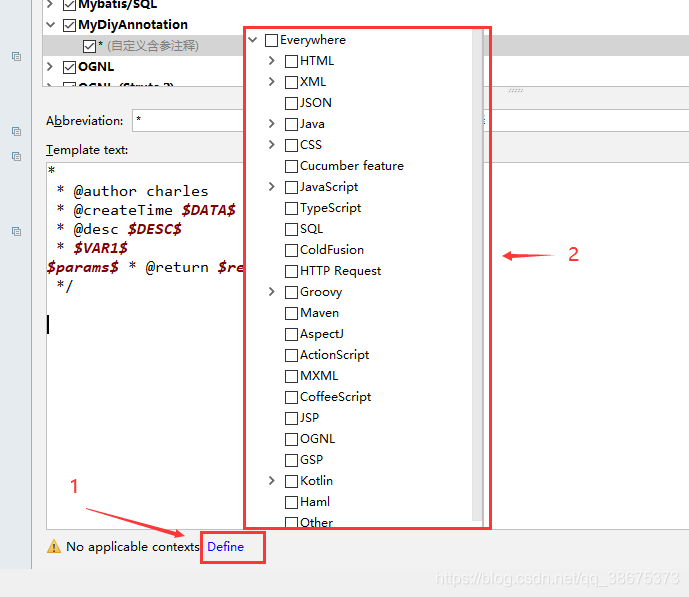Click into the Abbreviation input field
This screenshot has height=597, width=689.
[188, 120]
